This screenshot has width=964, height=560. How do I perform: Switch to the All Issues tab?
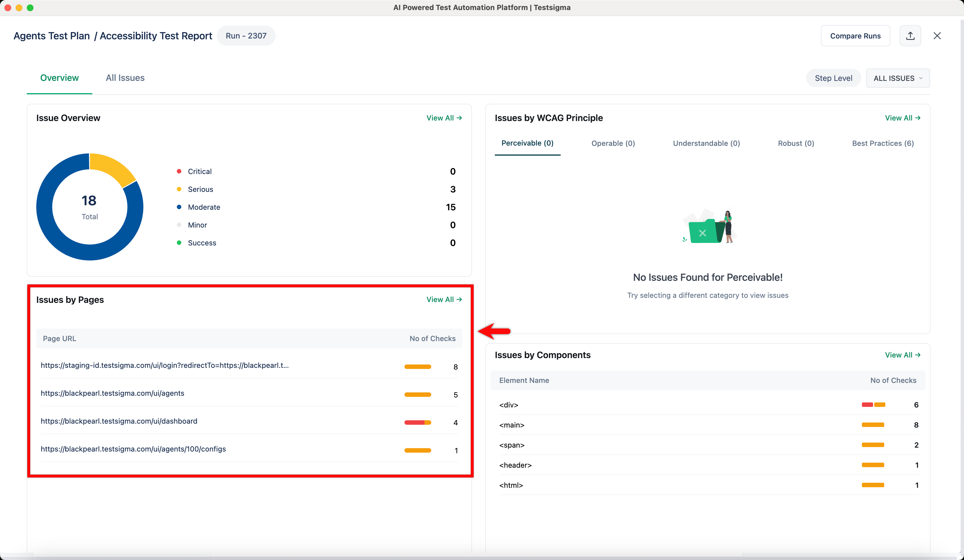coord(125,78)
